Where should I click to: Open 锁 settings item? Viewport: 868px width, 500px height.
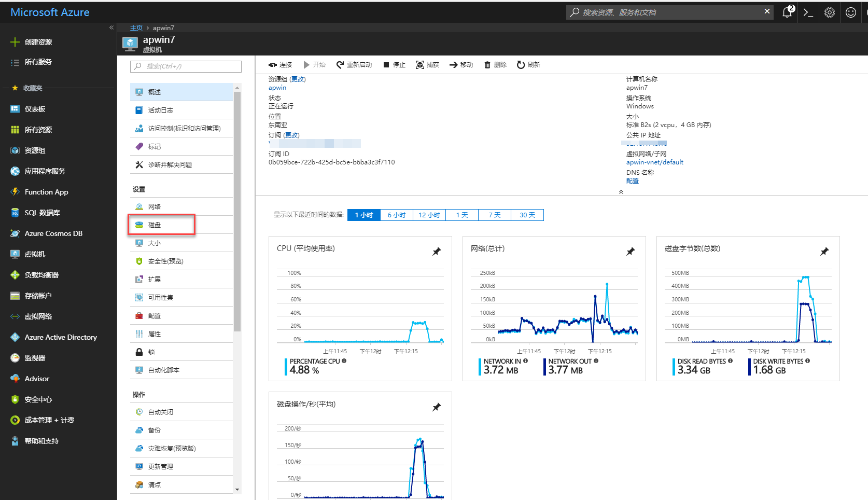181,352
